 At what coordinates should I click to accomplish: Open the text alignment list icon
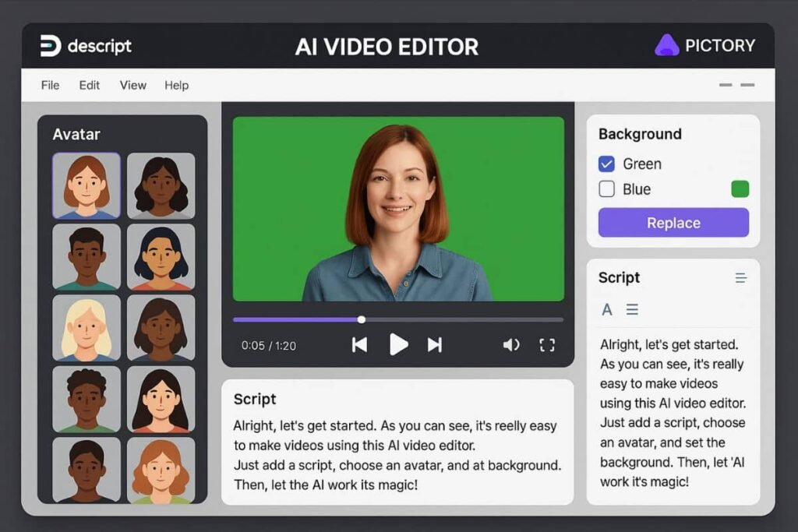click(x=632, y=310)
